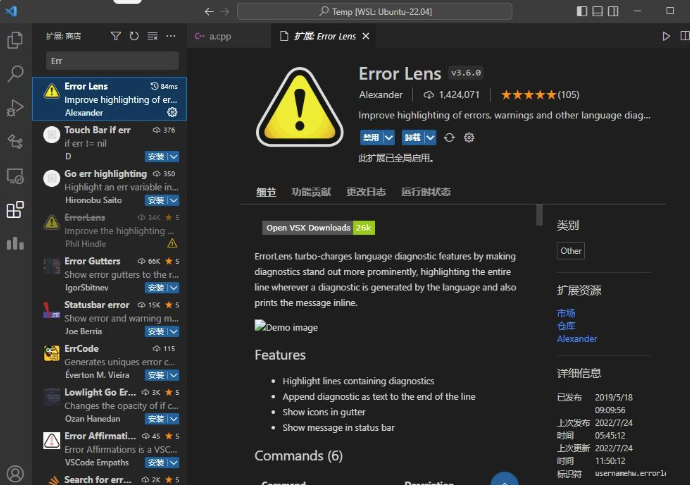Image resolution: width=690 pixels, height=485 pixels.
Task: Go forward with the navigation arrow
Action: (225, 11)
